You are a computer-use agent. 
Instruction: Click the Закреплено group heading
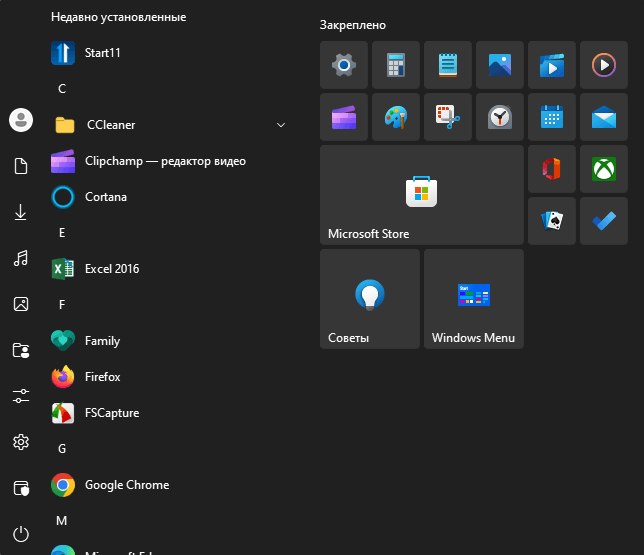(x=353, y=25)
